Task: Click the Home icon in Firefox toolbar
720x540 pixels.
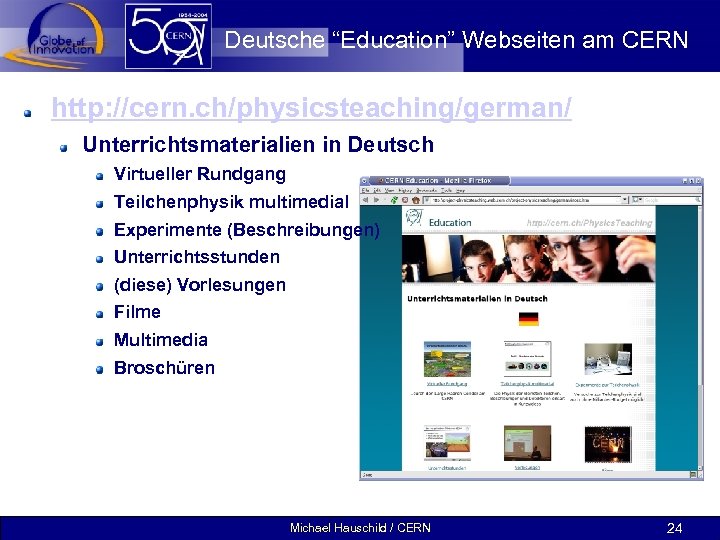Action: click(416, 200)
